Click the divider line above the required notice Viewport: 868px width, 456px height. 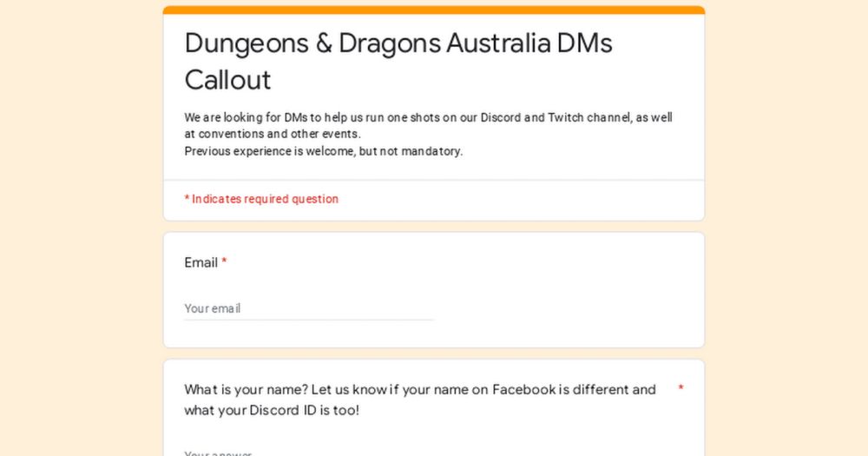(x=434, y=180)
